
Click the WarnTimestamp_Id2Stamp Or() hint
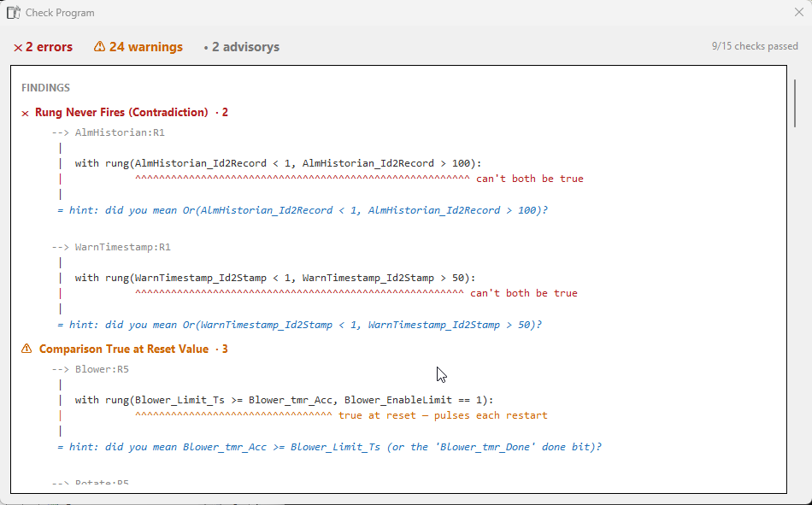(299, 325)
